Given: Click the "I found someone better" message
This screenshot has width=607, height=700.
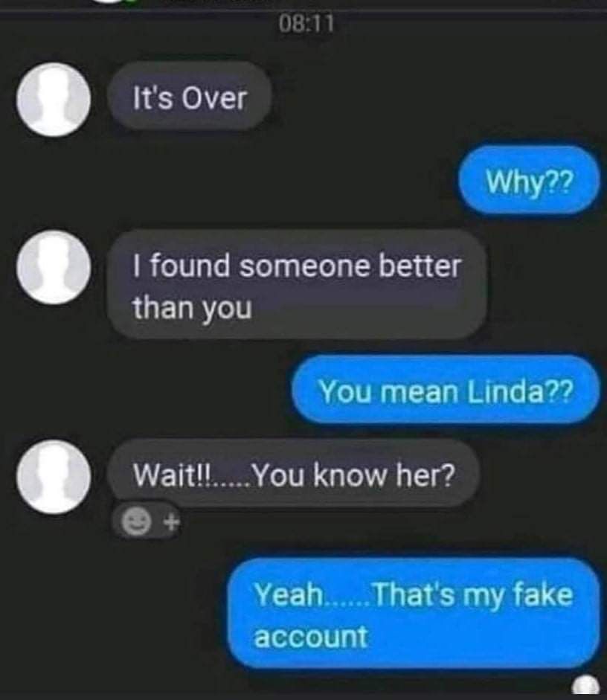Looking at the screenshot, I should coord(296,285).
